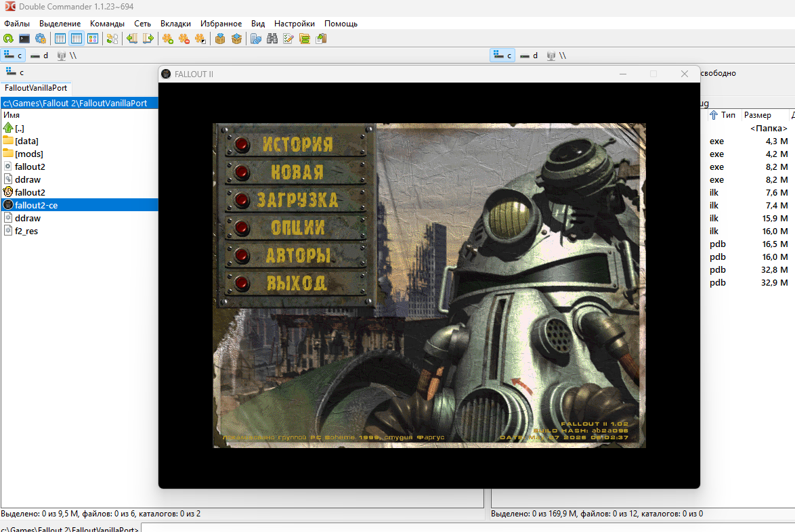Click the invert selection icon
The height and width of the screenshot is (532, 795).
pos(200,39)
